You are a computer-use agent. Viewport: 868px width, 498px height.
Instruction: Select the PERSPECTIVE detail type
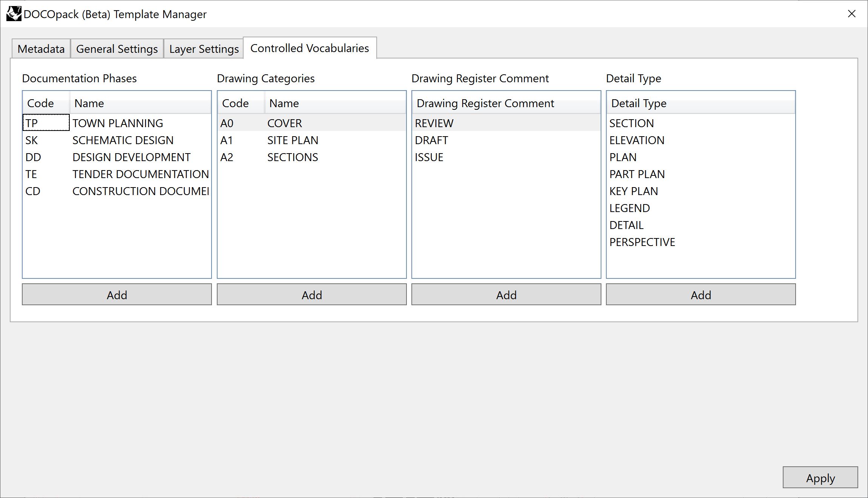pos(701,242)
